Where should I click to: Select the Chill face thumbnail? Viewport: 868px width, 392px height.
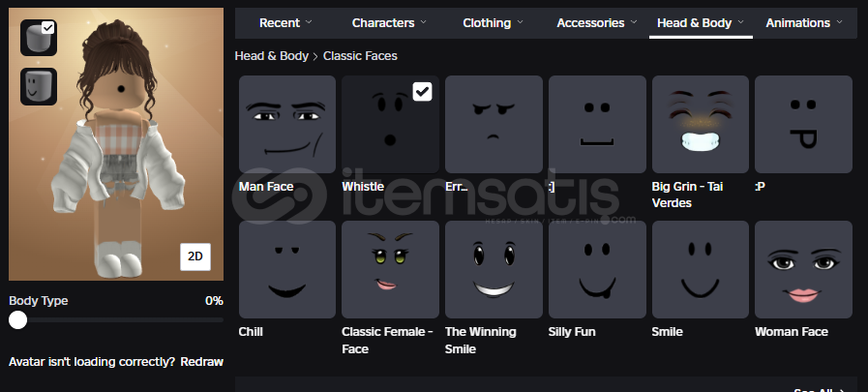[x=286, y=269]
